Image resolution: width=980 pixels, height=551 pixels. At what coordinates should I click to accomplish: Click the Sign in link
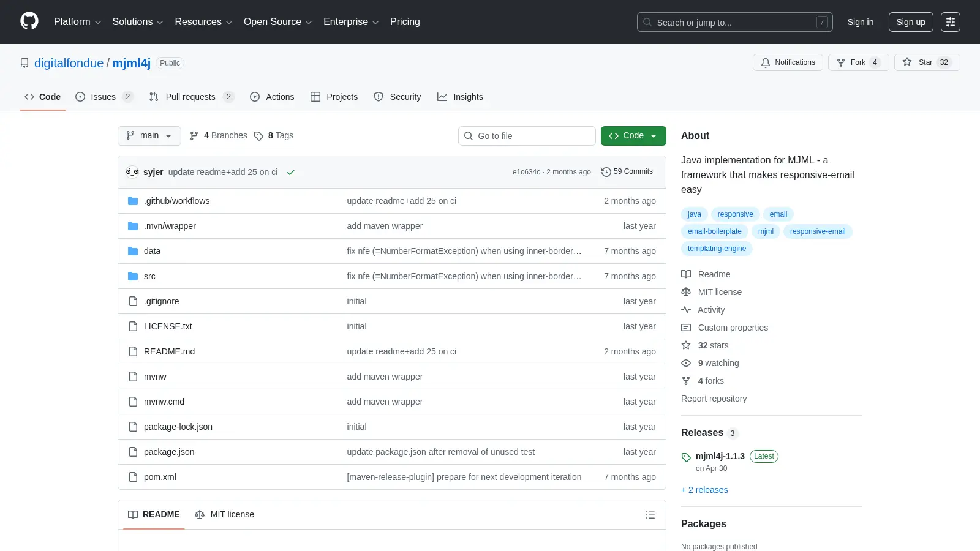click(x=861, y=22)
